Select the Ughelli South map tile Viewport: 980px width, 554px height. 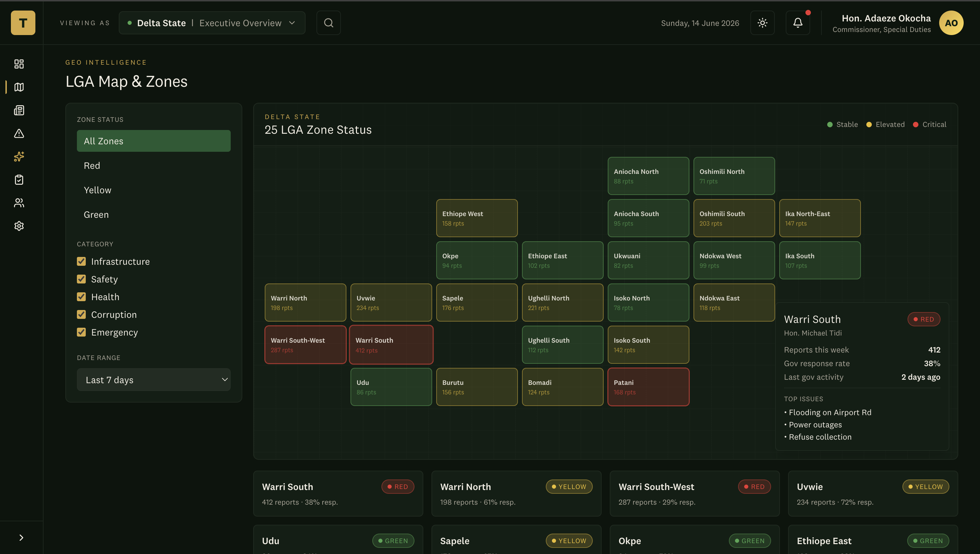tap(563, 345)
